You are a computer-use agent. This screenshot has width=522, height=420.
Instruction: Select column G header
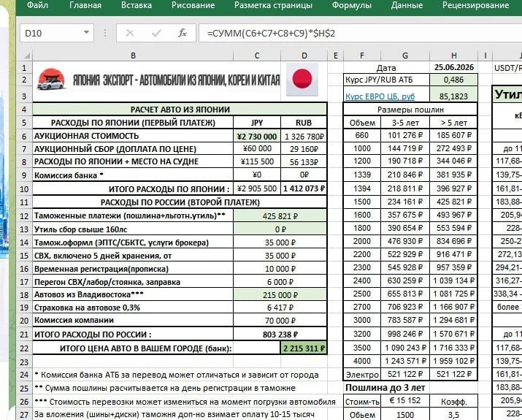(x=405, y=56)
